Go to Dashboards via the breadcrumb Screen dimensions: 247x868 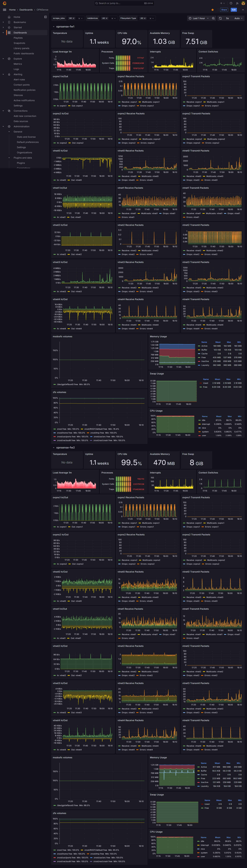click(x=26, y=10)
